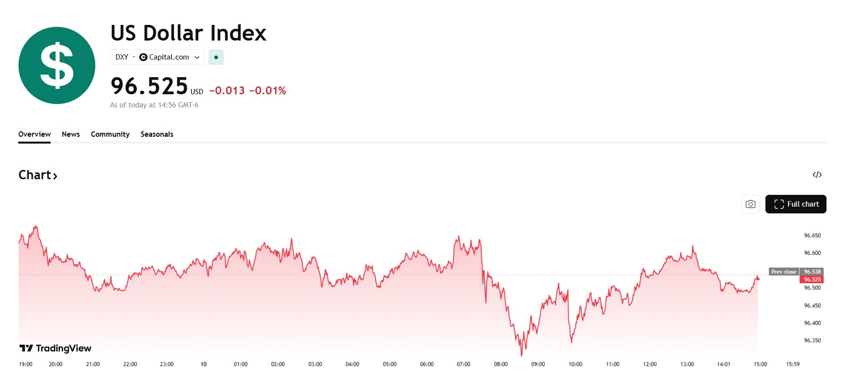Viewport: 868px width, 377px height.
Task: Go to the Community tab
Action: pyautogui.click(x=110, y=134)
